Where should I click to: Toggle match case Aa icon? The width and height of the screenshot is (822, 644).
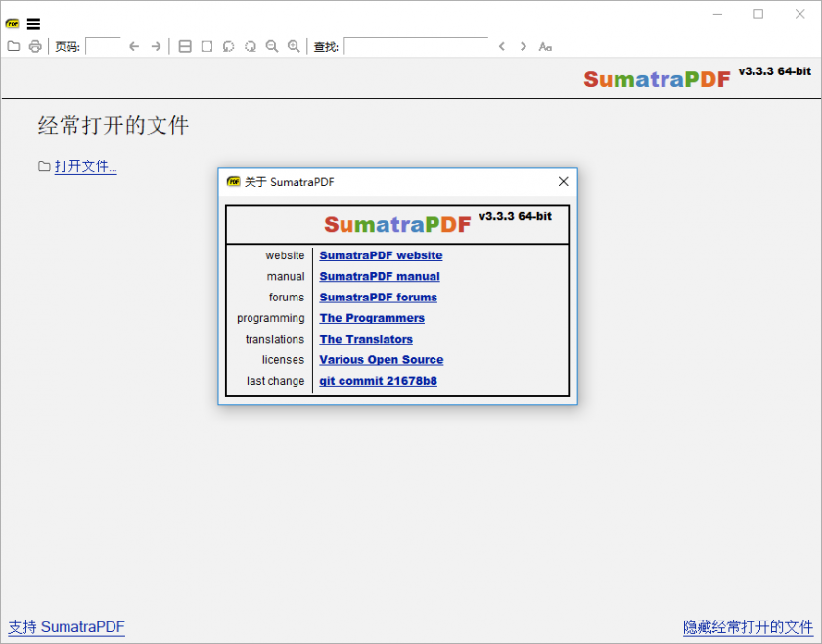545,47
